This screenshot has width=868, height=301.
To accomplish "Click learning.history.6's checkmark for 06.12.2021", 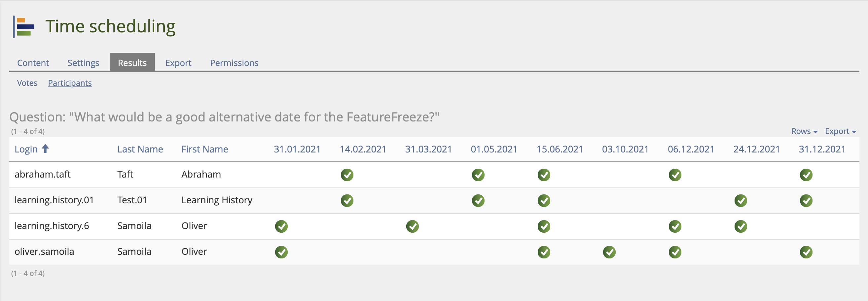I will pos(674,226).
